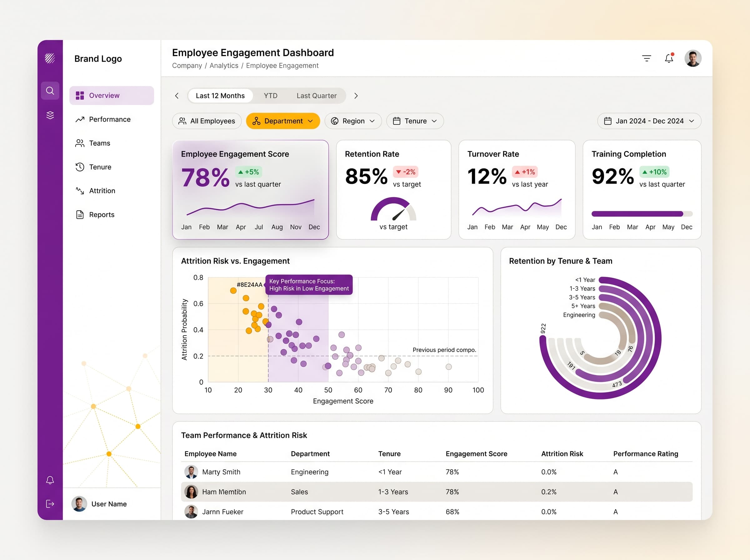Click the Employee Engagement breadcrumb
Screen dimensions: 750x560
[x=282, y=65]
